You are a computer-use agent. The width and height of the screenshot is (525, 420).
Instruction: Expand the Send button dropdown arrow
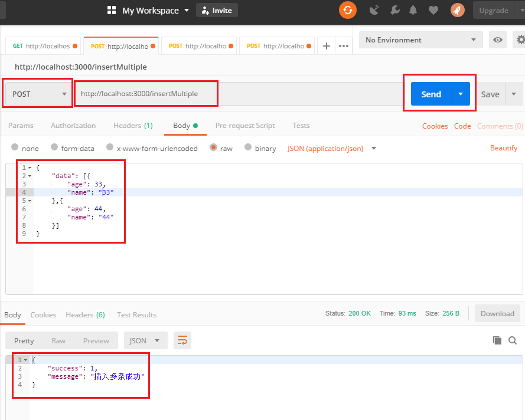click(461, 94)
